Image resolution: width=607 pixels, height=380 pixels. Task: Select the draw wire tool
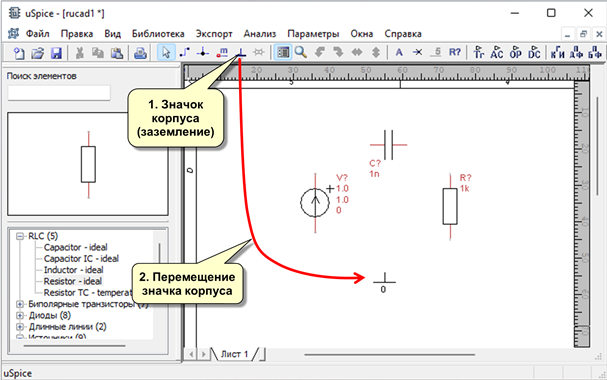[x=185, y=52]
